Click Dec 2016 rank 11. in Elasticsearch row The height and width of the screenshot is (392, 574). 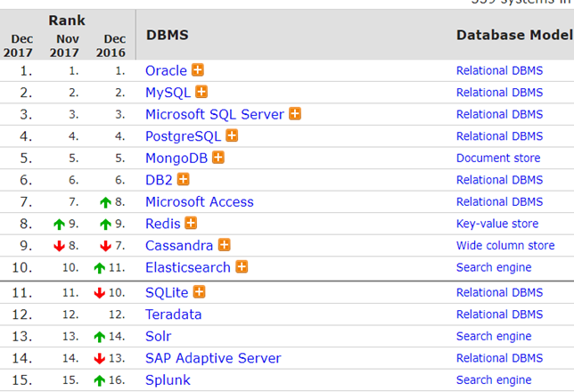tap(117, 267)
